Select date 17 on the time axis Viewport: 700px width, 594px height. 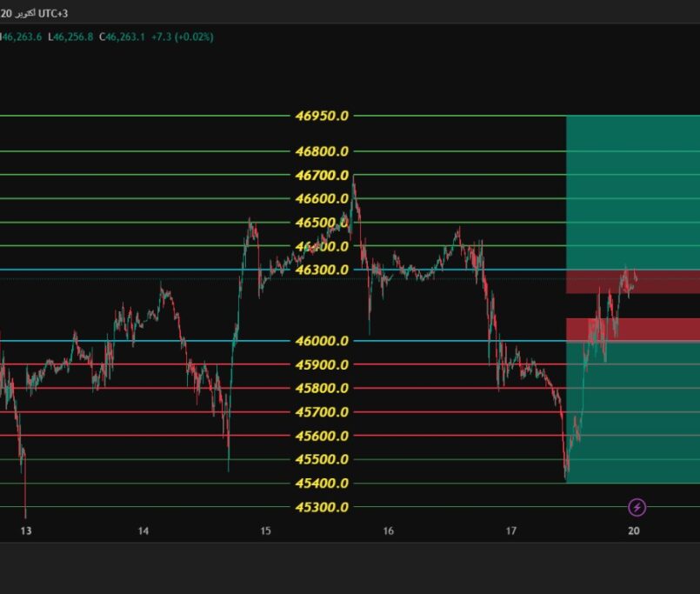tap(511, 531)
